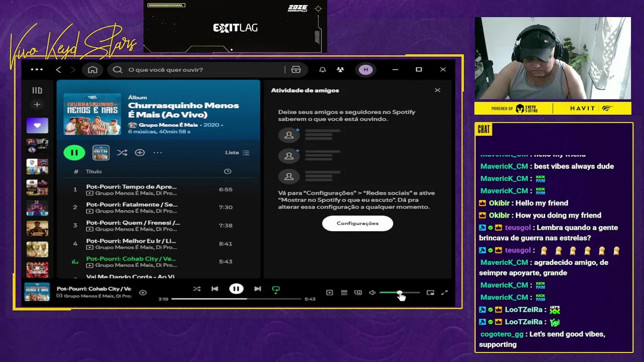Skip to the previous track
Image resolution: width=644 pixels, height=362 pixels.
pyautogui.click(x=215, y=289)
